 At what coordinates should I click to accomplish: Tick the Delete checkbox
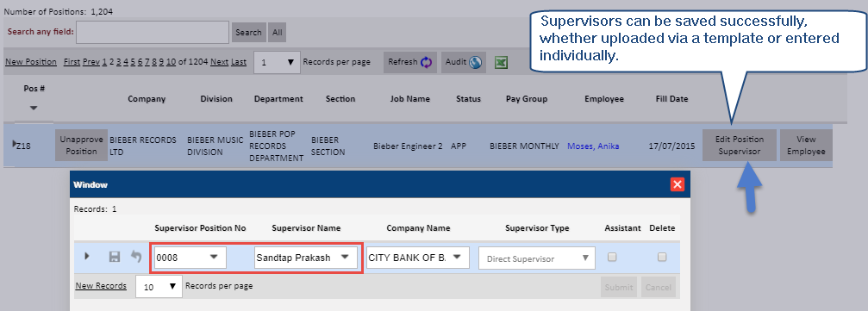tap(662, 257)
